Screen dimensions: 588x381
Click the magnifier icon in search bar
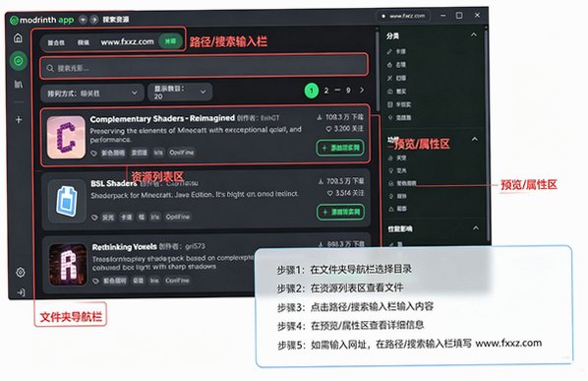50,68
